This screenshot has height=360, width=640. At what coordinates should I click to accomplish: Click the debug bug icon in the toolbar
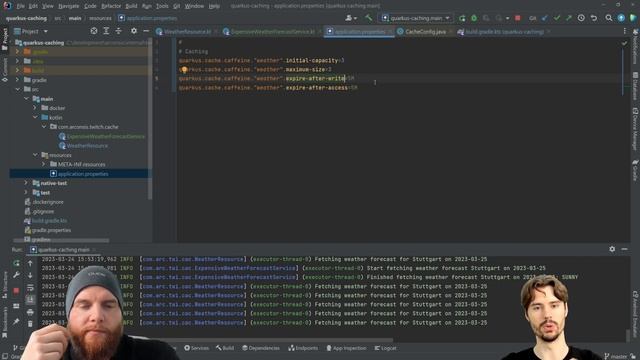(x=474, y=18)
